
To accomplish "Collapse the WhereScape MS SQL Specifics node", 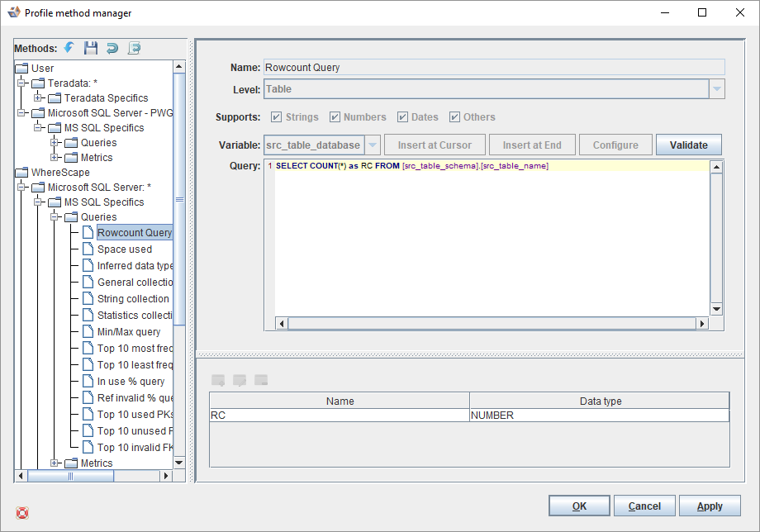I will [x=38, y=202].
